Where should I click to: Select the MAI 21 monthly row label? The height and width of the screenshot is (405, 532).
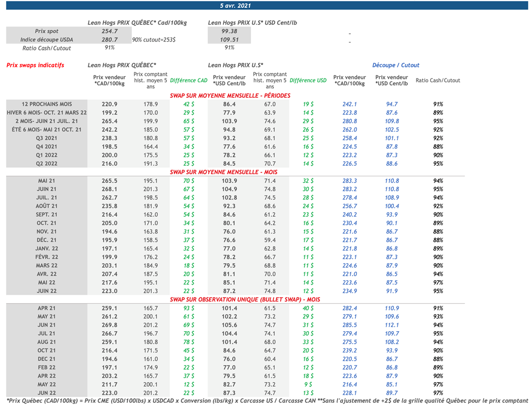coord(47,181)
